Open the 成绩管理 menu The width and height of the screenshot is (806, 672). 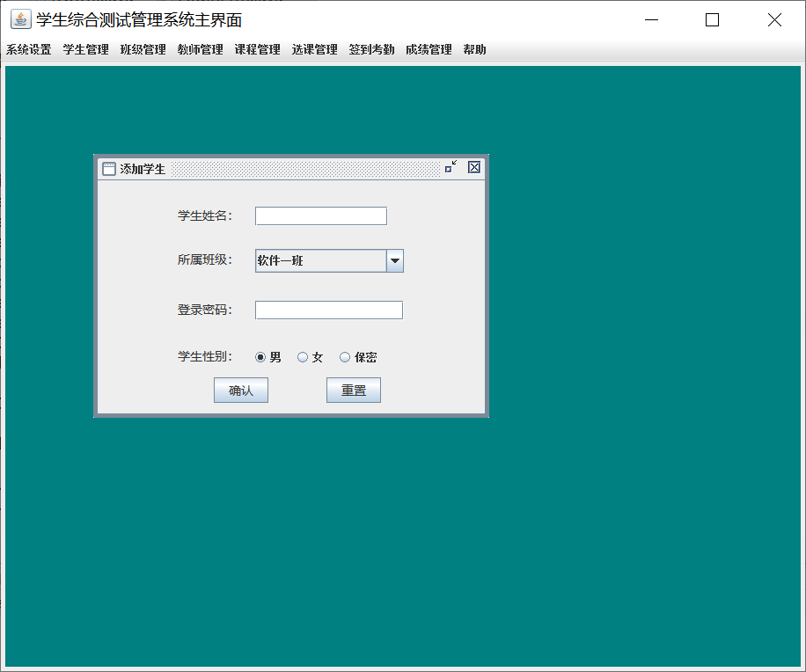(429, 49)
